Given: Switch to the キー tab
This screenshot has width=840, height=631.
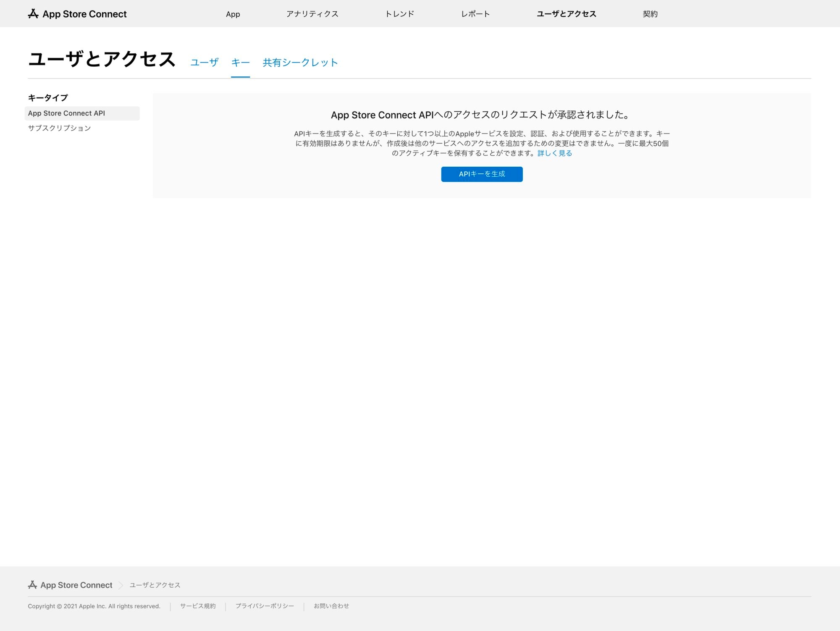Looking at the screenshot, I should [x=240, y=63].
